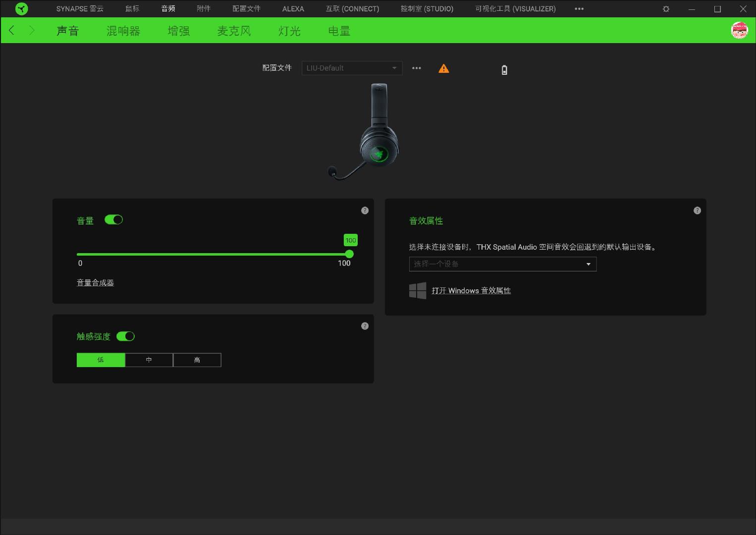
Task: Click the 100 maximum label under the slider
Action: coord(344,264)
